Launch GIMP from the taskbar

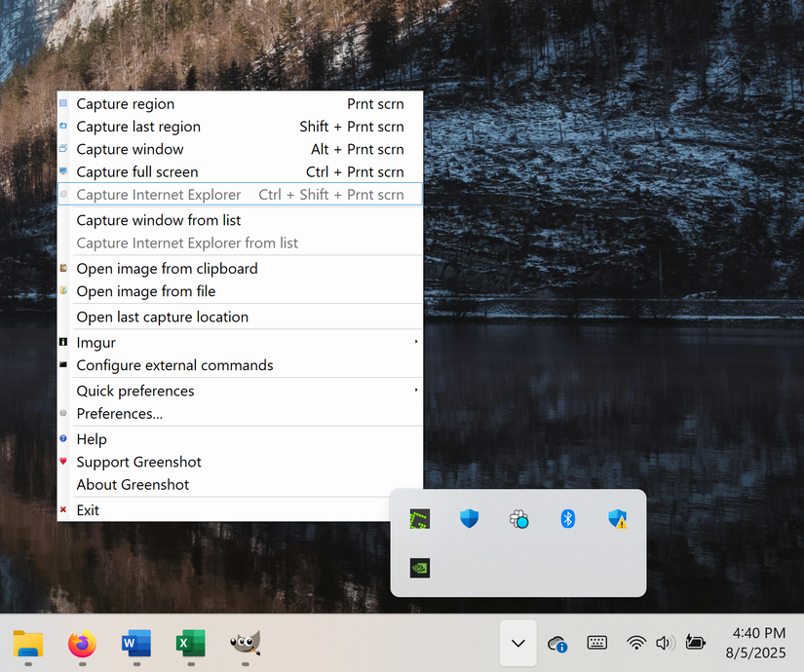tap(245, 645)
